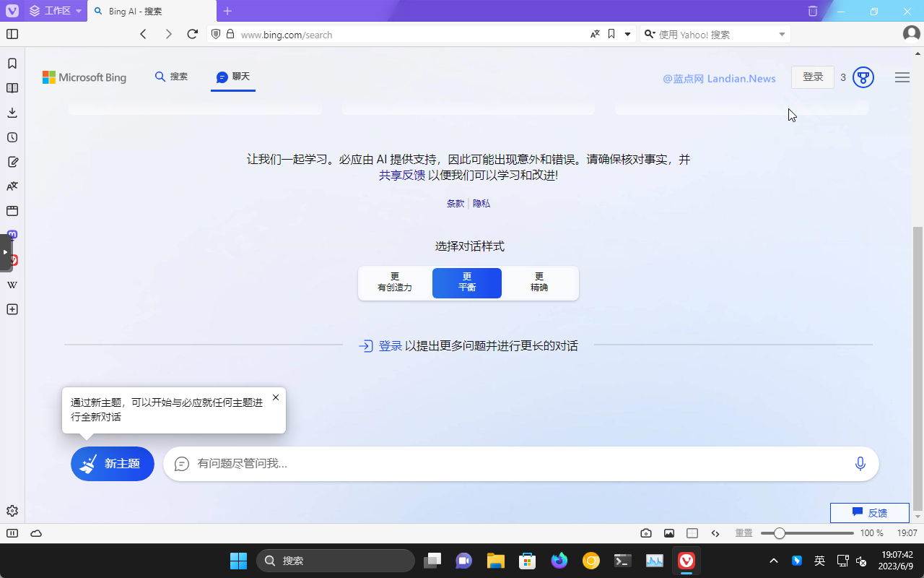Select 更平衡 conversation style
924x578 pixels.
pos(467,282)
